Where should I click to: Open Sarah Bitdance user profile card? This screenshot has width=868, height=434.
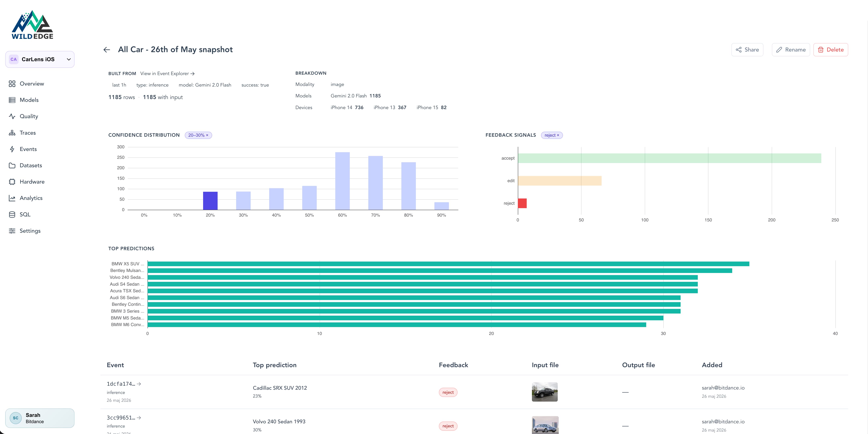(40, 418)
